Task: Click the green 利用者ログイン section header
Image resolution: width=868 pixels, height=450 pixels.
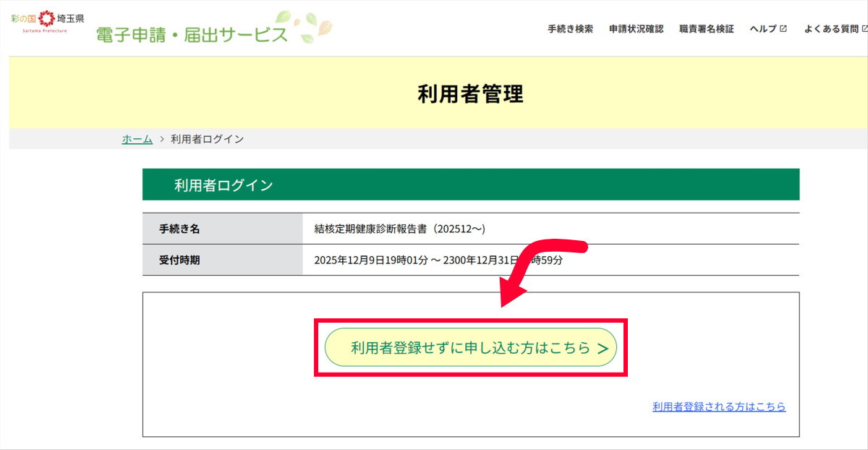Action: click(470, 184)
